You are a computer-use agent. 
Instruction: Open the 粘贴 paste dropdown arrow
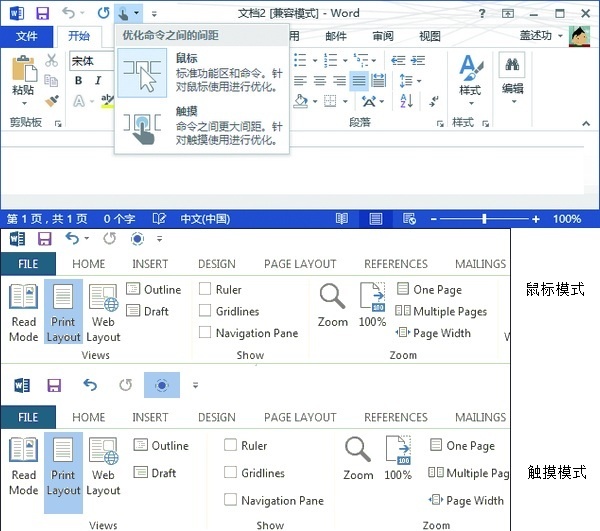24,103
